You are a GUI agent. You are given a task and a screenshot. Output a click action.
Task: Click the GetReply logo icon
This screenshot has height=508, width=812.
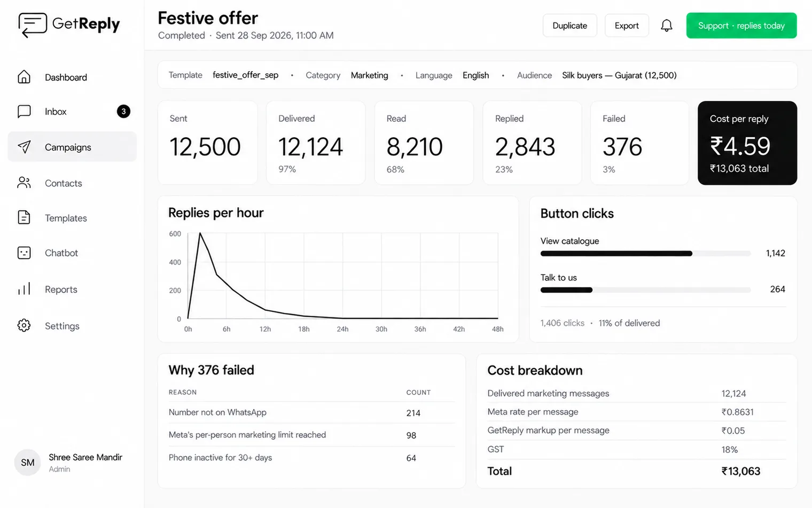tap(33, 25)
